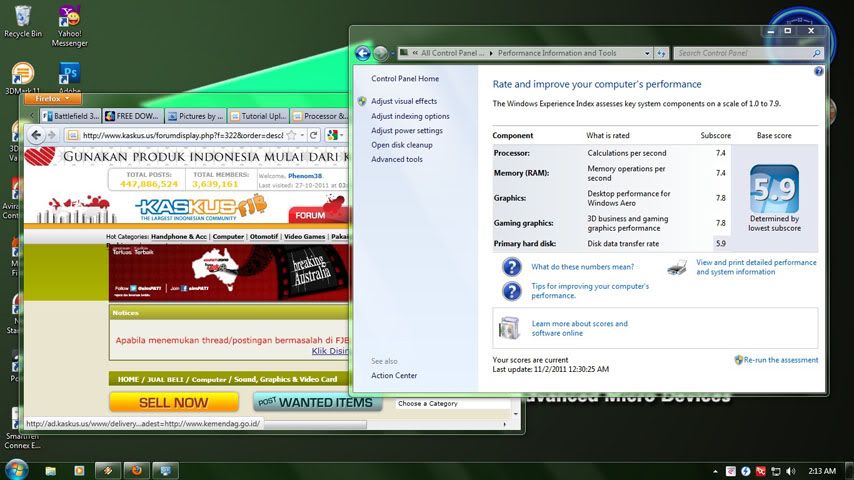Click the SELL NOW button
Viewport: 854px width, 480px height.
[x=174, y=403]
